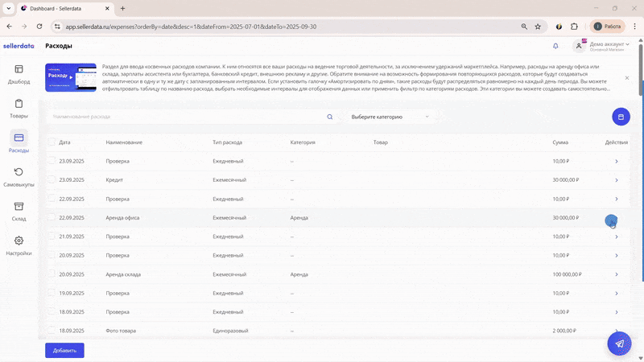Click the Расходы sidebar item

click(x=19, y=143)
